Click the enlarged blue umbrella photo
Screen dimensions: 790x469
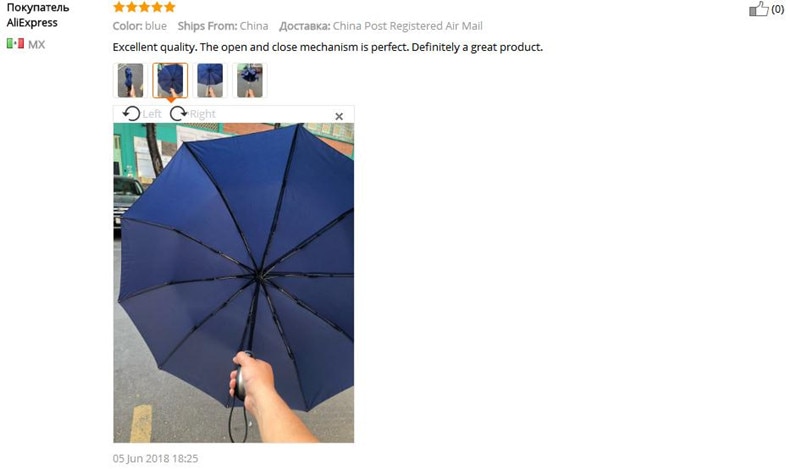233,283
